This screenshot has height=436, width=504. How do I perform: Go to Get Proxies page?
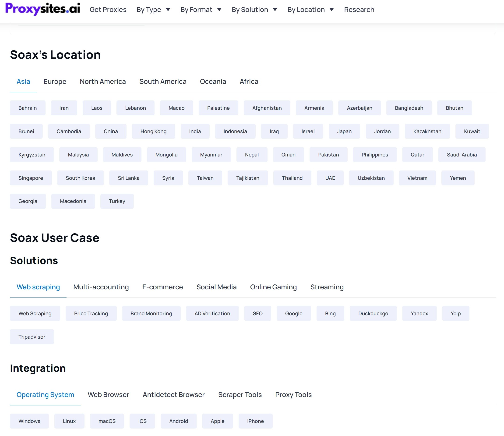point(108,10)
